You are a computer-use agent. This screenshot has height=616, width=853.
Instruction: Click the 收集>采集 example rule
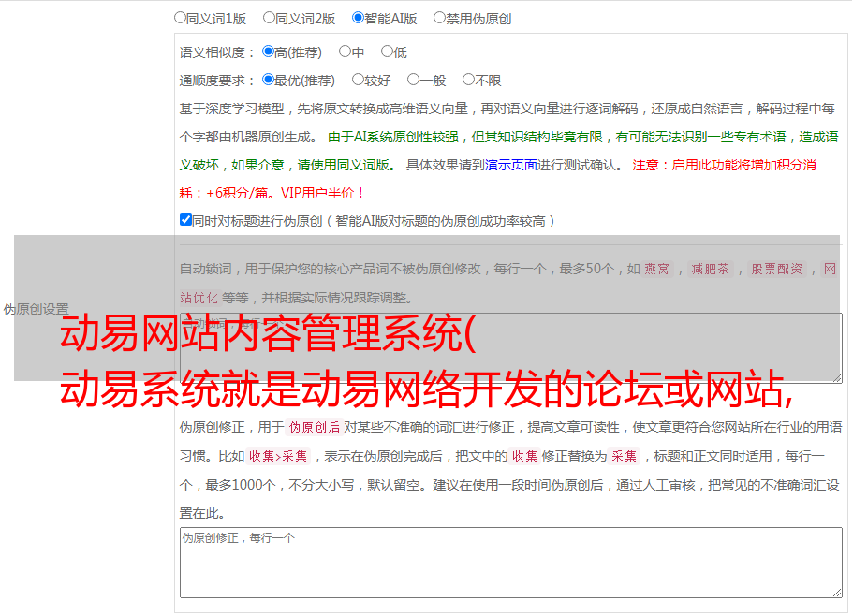tap(278, 456)
